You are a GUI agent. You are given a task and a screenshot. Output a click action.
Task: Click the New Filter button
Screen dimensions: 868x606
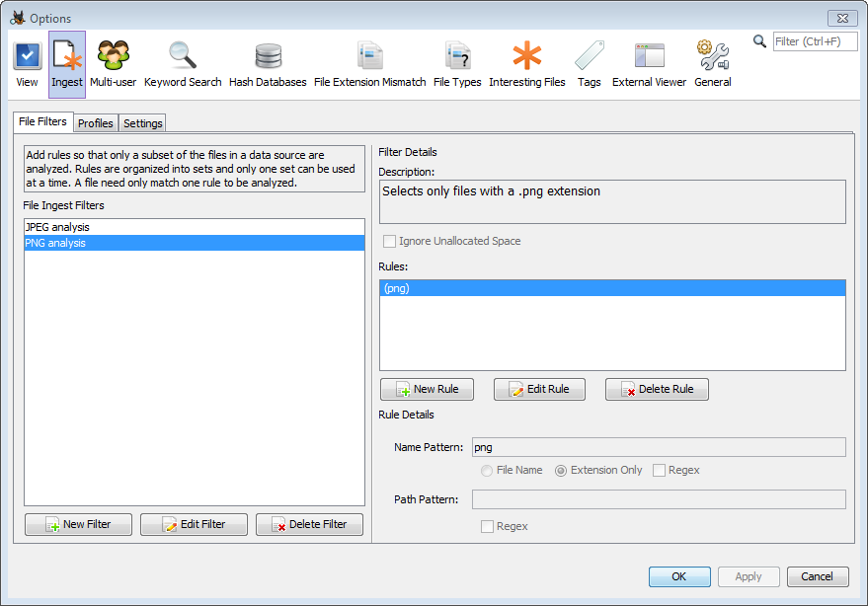pyautogui.click(x=78, y=524)
